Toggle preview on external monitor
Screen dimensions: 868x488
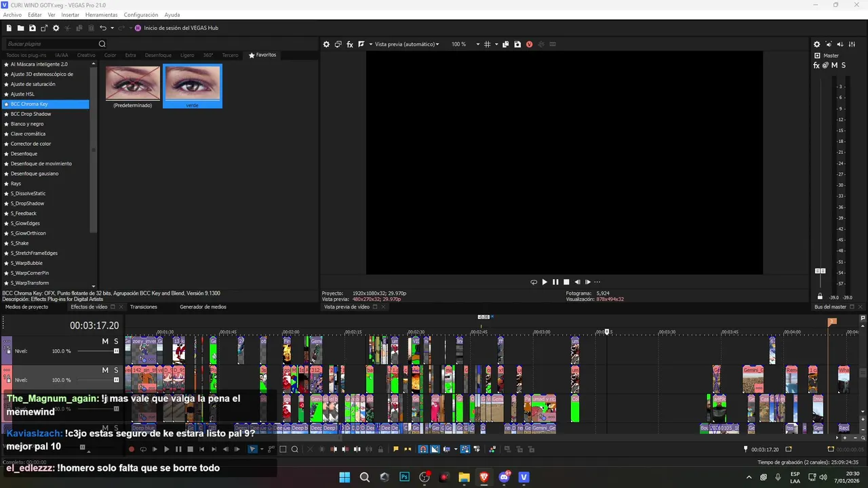coord(338,44)
